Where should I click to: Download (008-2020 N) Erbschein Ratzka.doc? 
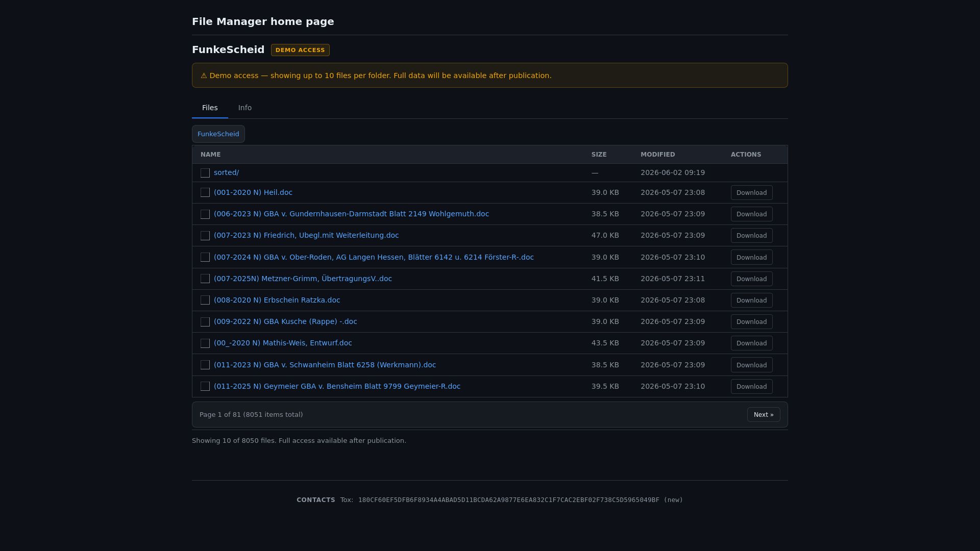(x=751, y=300)
